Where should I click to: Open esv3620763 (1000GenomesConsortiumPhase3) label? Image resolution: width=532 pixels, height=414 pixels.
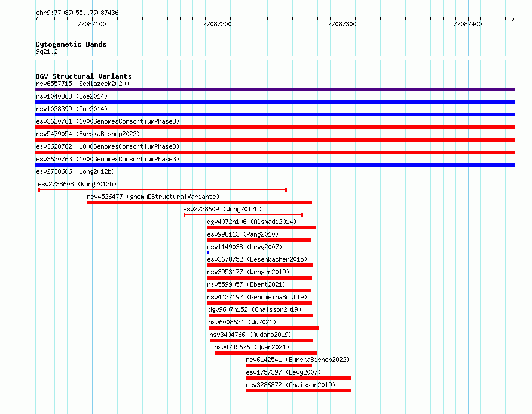(x=108, y=159)
